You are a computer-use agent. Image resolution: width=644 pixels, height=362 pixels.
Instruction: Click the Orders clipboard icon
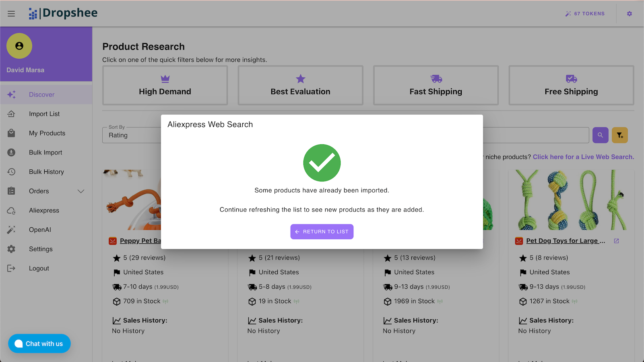tap(11, 191)
